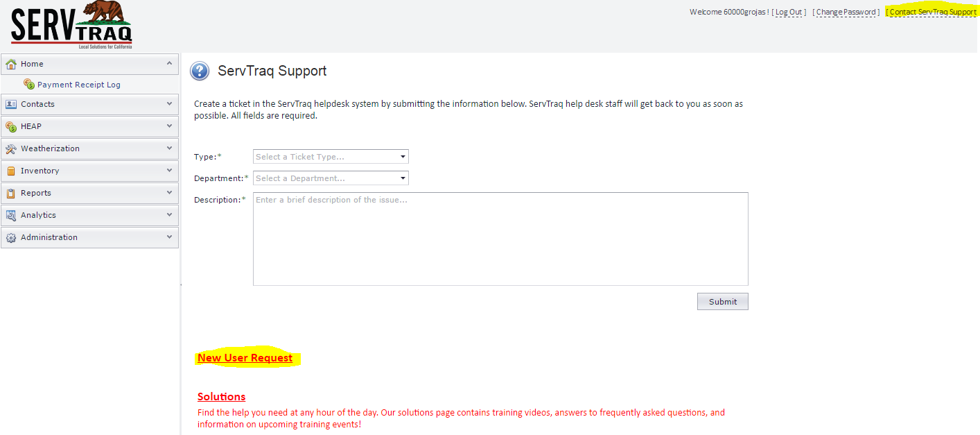Viewport: 980px width, 435px height.
Task: Expand the Analytics section chevron
Action: point(170,214)
